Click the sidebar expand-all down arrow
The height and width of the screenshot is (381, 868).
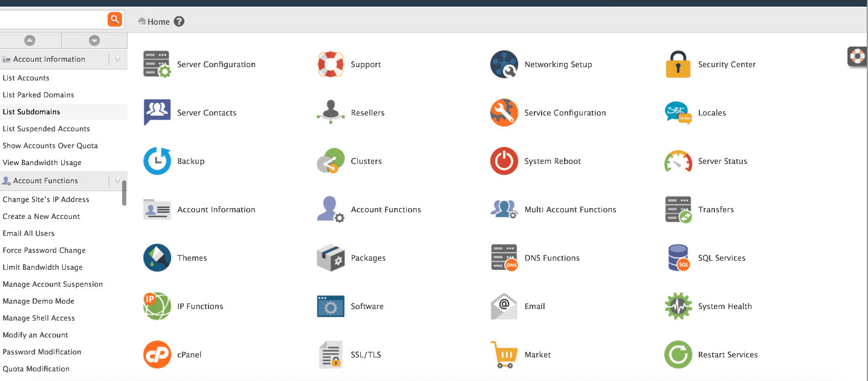coord(94,41)
